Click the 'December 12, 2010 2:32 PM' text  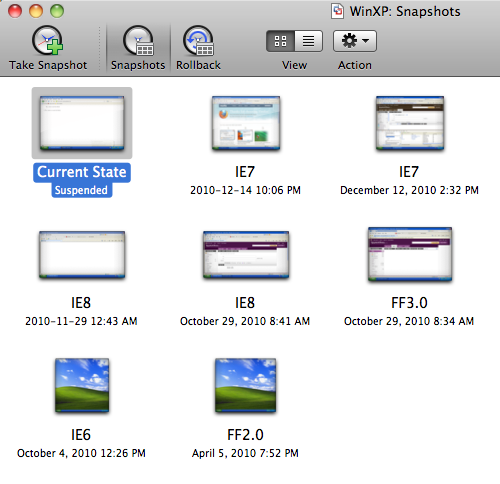(409, 190)
